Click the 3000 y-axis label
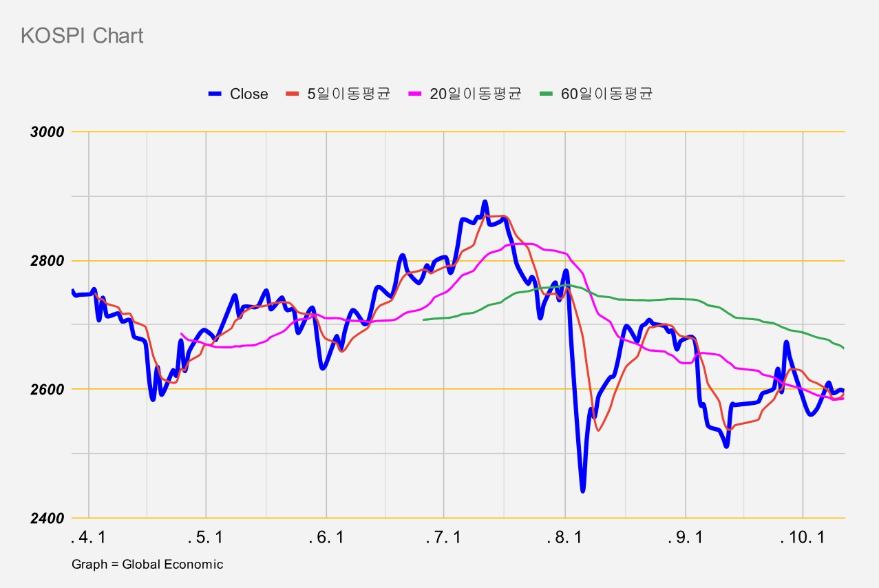The image size is (879, 588). point(47,132)
